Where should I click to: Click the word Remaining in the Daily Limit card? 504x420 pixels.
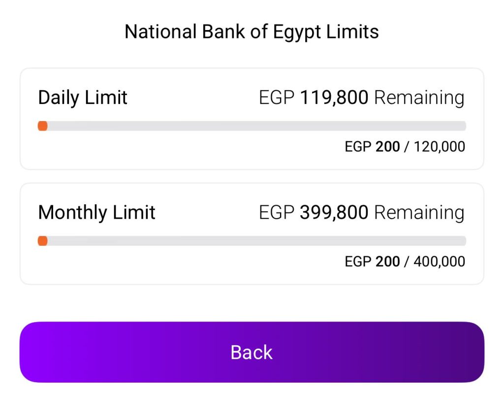point(419,97)
